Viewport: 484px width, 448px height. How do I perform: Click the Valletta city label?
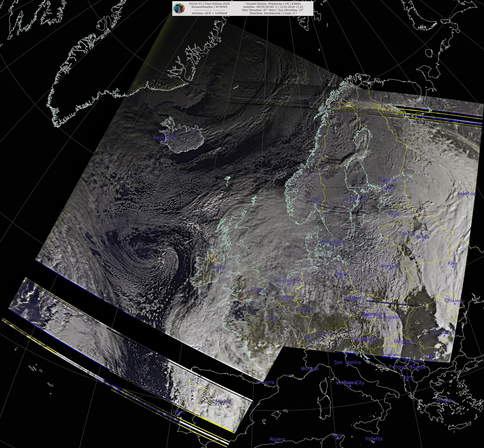pos(374,439)
